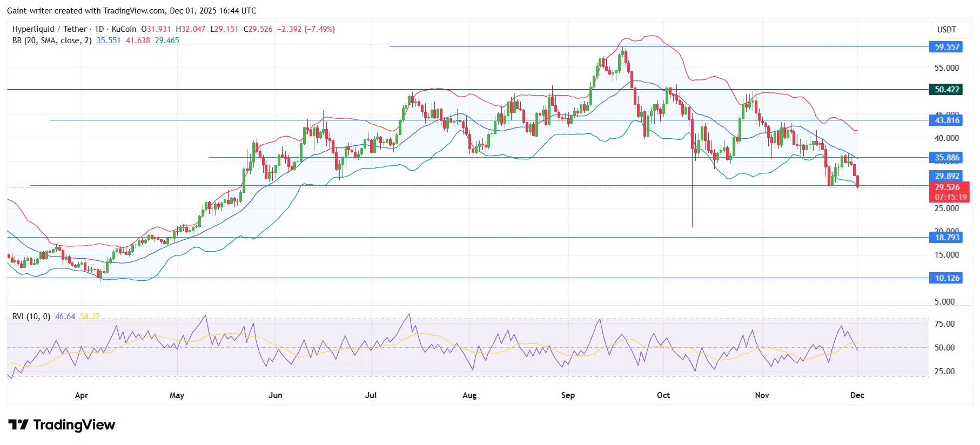Screen dimensions: 980x445
Task: Click the 75.00 RVI scale label
Action: [x=944, y=324]
